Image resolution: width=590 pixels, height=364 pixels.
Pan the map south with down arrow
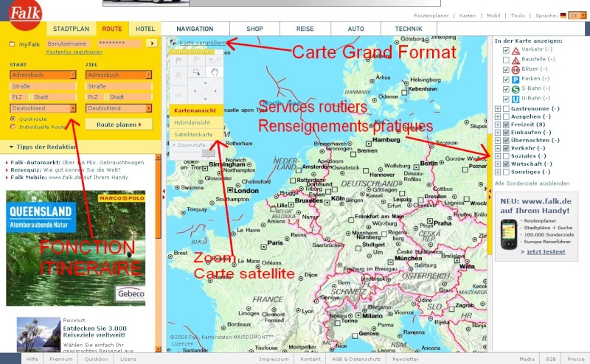click(x=205, y=99)
